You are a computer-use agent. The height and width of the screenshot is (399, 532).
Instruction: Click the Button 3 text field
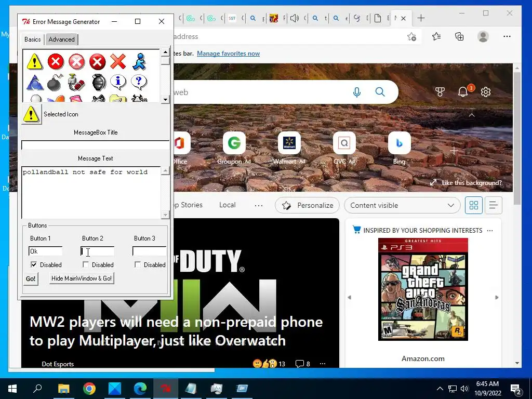(149, 251)
